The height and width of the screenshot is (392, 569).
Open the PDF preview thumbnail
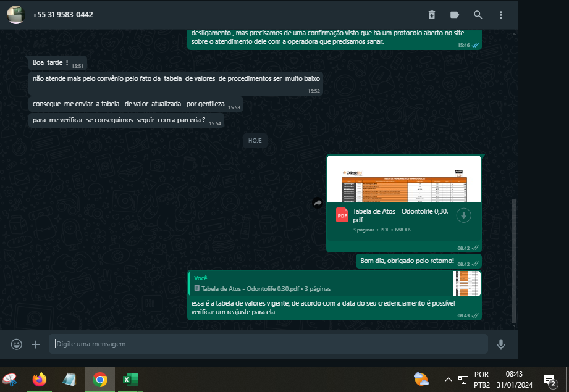tap(404, 179)
